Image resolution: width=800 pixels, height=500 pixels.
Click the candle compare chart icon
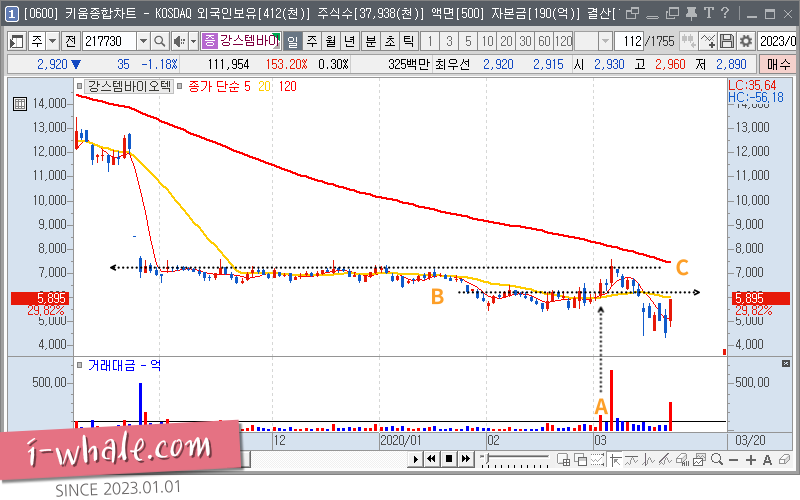tap(688, 41)
